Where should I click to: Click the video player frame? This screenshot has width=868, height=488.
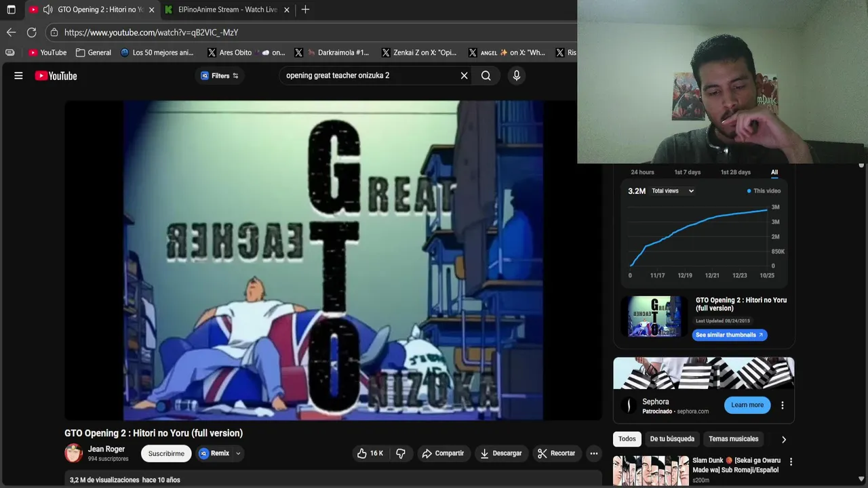333,260
